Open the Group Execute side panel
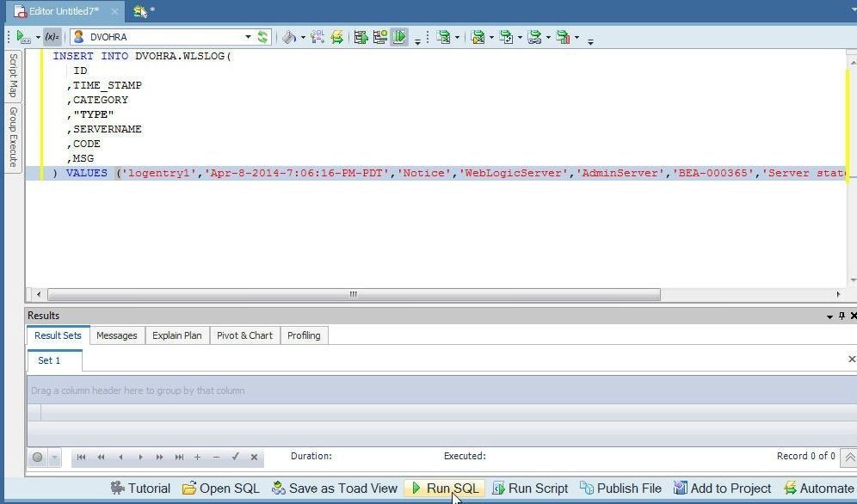857x504 pixels. [13, 137]
